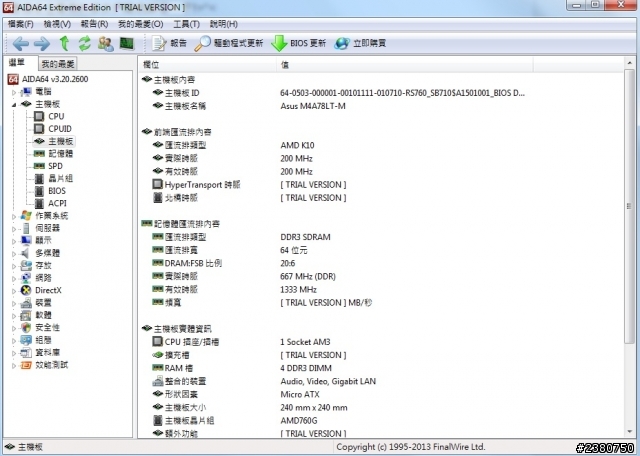This screenshot has width=640, height=456.
Task: Expand the 存放 tree node
Action: 13,266
